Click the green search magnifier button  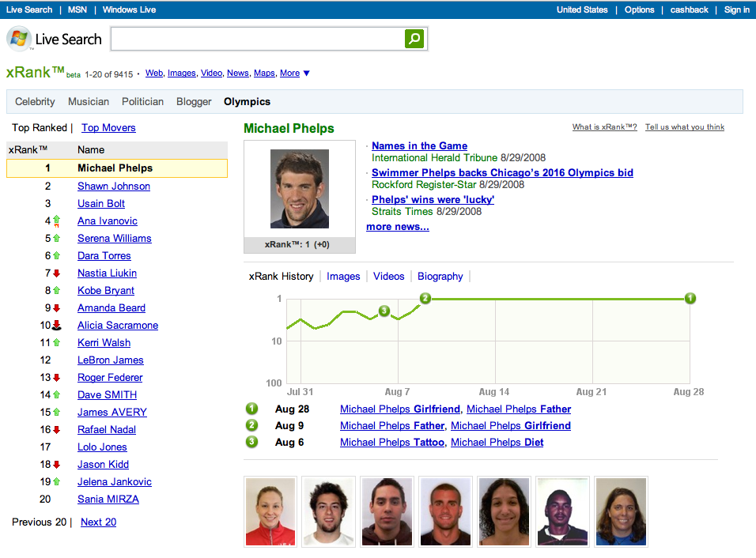coord(414,39)
